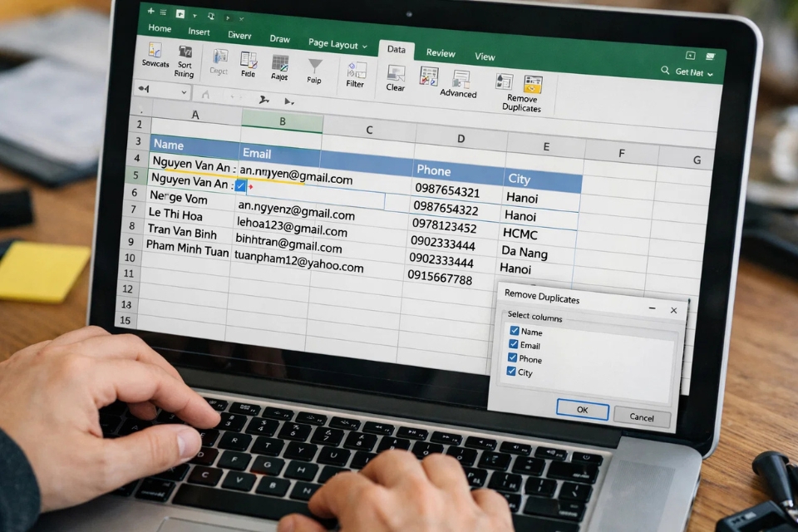Uncheck the Name column checkbox
Image resolution: width=798 pixels, height=532 pixels.
click(x=515, y=330)
